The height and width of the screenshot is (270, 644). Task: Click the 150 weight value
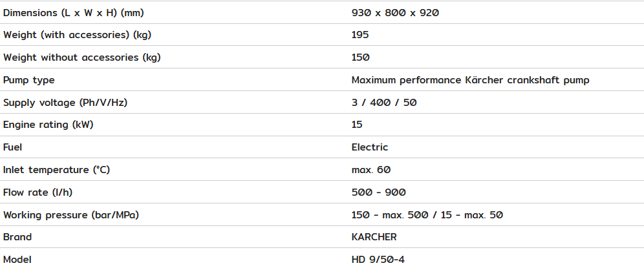(x=361, y=57)
